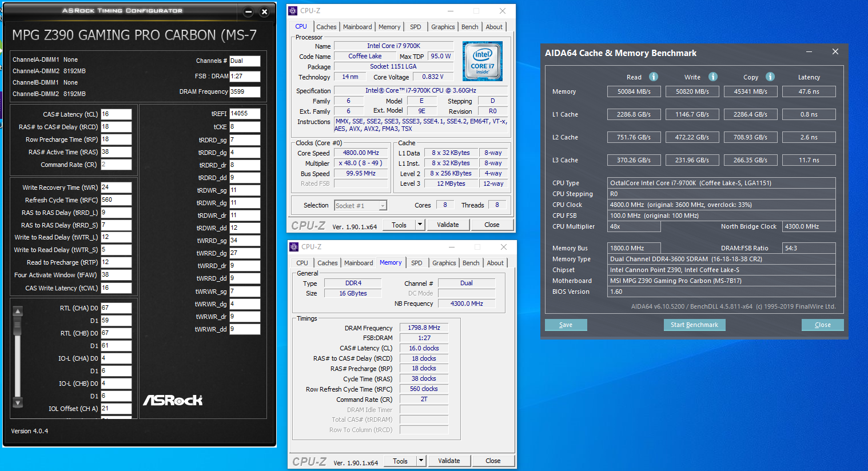Click the title bar icon of the CPU-Z processor window

pos(293,11)
